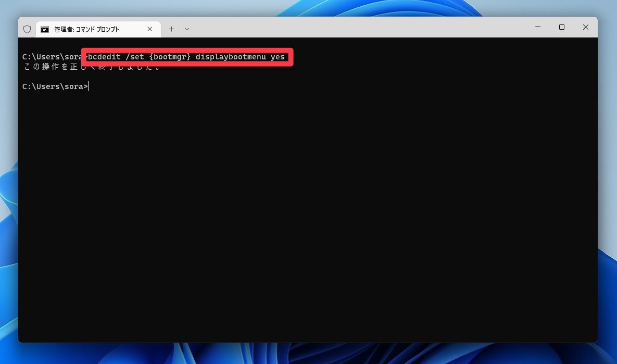Click the この操作を正しく終了しました output line

point(92,67)
